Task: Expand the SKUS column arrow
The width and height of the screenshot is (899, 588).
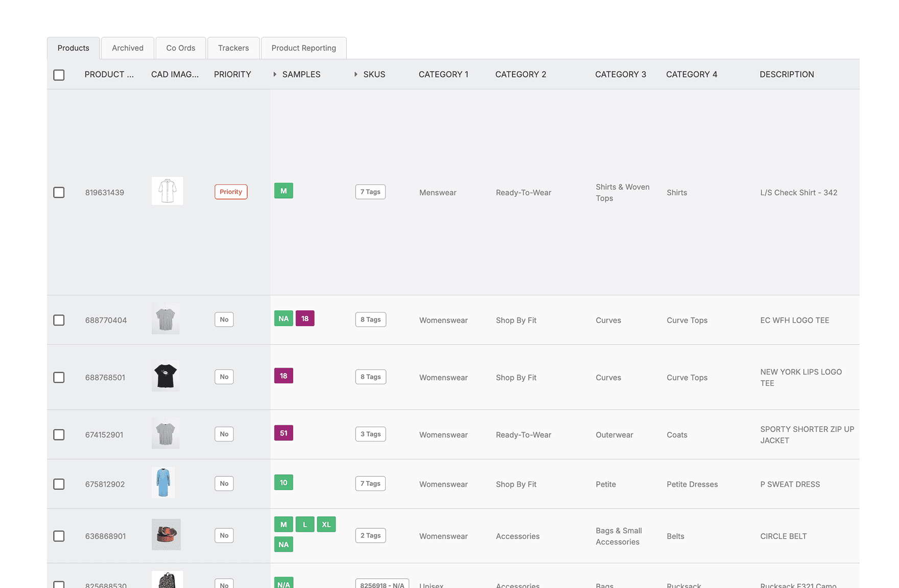Action: [x=356, y=75]
